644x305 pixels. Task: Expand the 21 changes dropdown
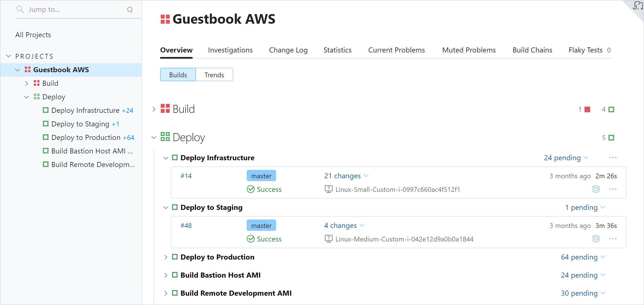346,176
